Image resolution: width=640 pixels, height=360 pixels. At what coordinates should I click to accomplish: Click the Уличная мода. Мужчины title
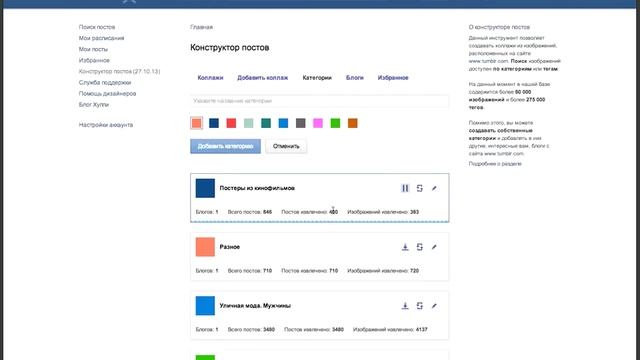pyautogui.click(x=255, y=306)
